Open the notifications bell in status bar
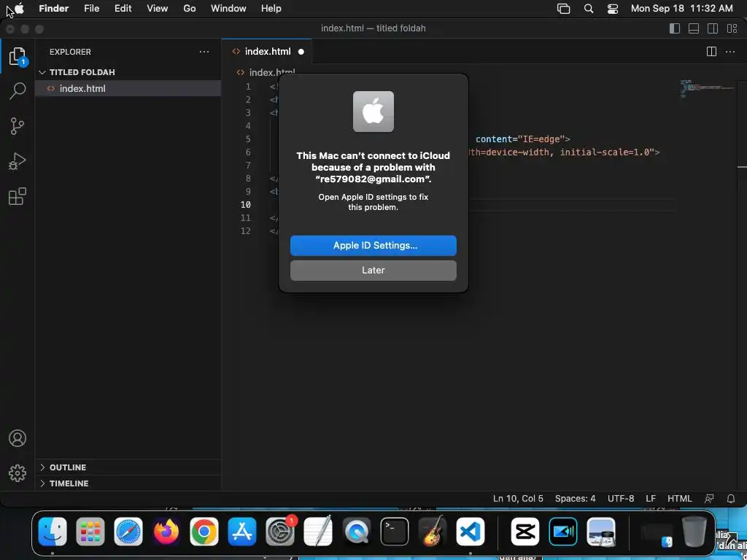This screenshot has width=747, height=560. [x=730, y=499]
